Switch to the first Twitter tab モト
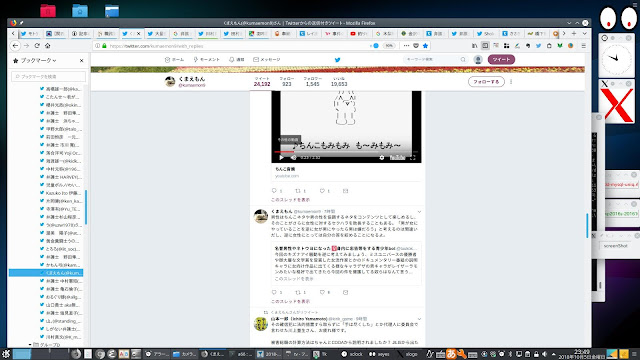 pos(30,33)
